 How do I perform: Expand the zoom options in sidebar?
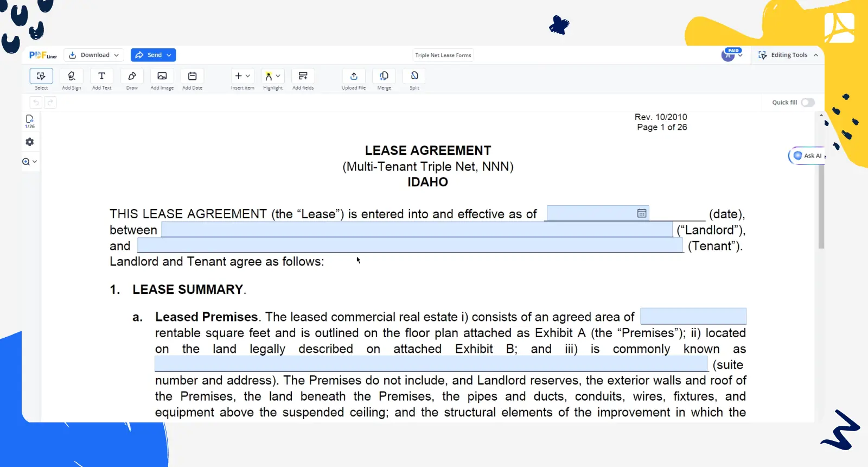pyautogui.click(x=30, y=161)
